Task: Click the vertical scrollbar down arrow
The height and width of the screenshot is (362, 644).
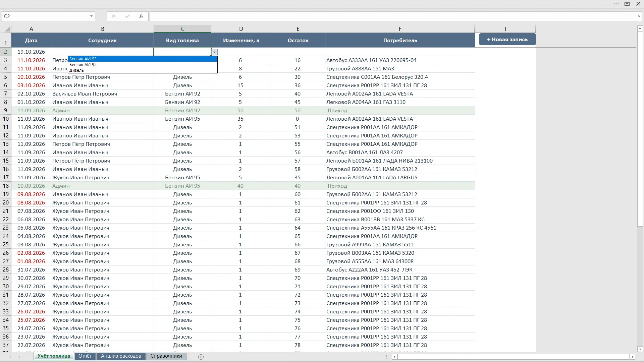Action: (640, 349)
